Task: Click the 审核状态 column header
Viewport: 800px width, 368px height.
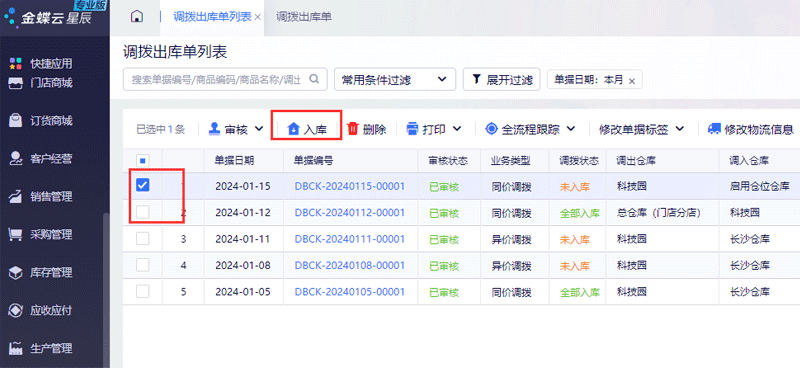Action: (x=448, y=161)
